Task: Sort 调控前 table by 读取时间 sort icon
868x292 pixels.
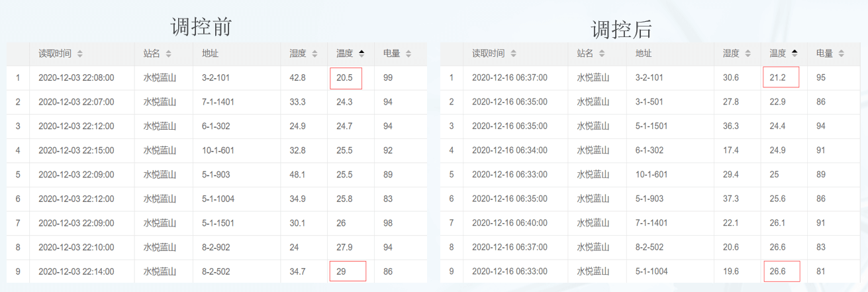Action: point(80,54)
